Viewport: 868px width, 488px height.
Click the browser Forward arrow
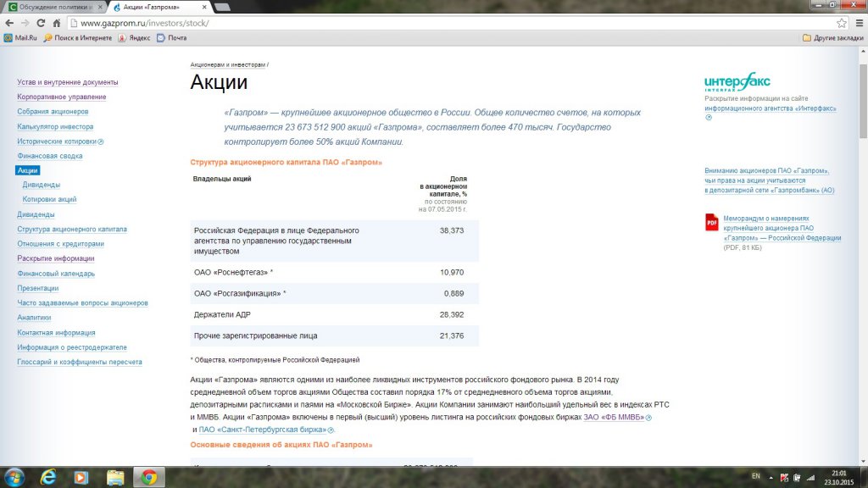pyautogui.click(x=25, y=23)
